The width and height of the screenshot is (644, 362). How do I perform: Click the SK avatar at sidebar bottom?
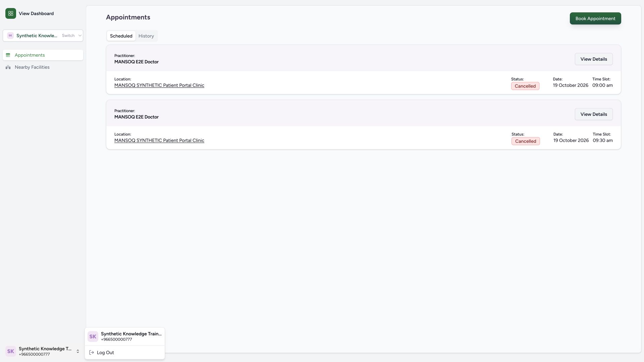pos(11,351)
